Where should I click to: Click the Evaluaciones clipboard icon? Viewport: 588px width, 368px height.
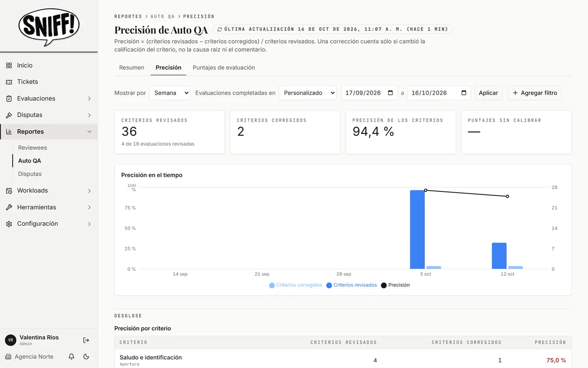9,99
